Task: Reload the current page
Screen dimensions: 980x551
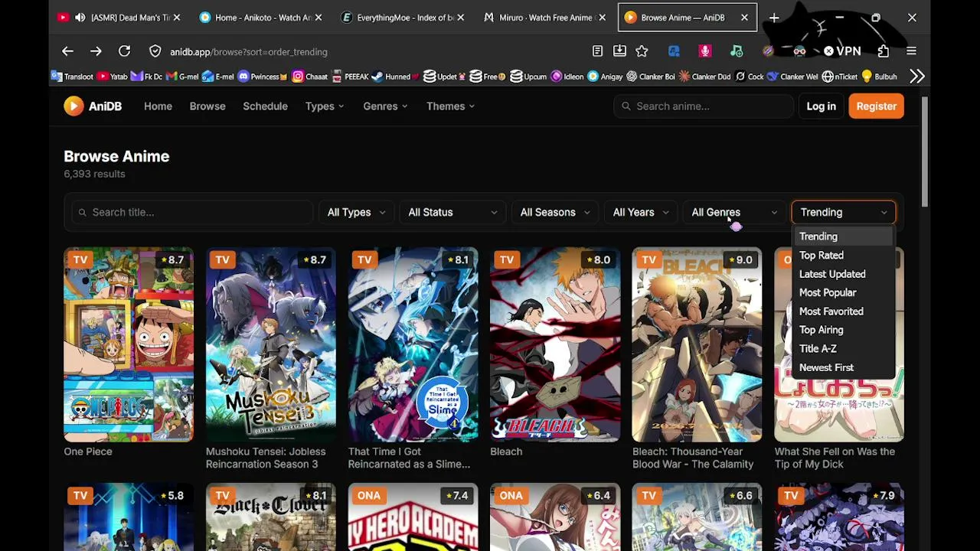Action: pyautogui.click(x=124, y=51)
